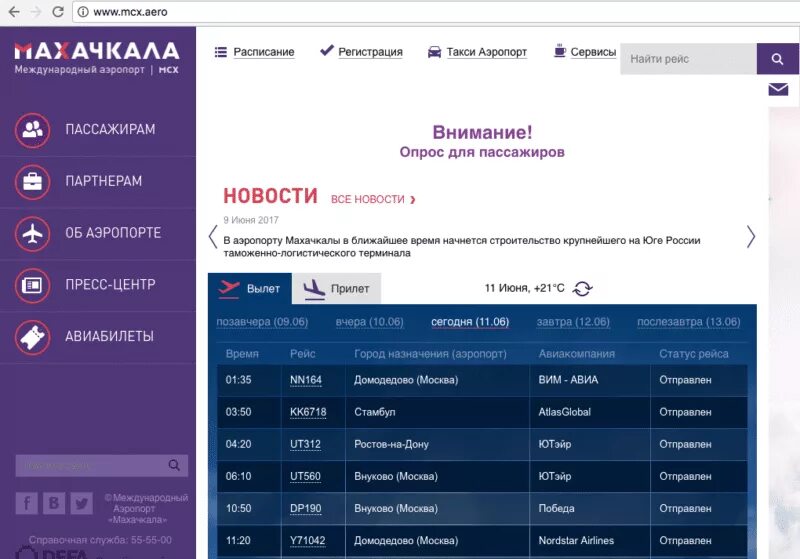Show previous news with left chevron
Image resolution: width=800 pixels, height=559 pixels.
tap(213, 237)
